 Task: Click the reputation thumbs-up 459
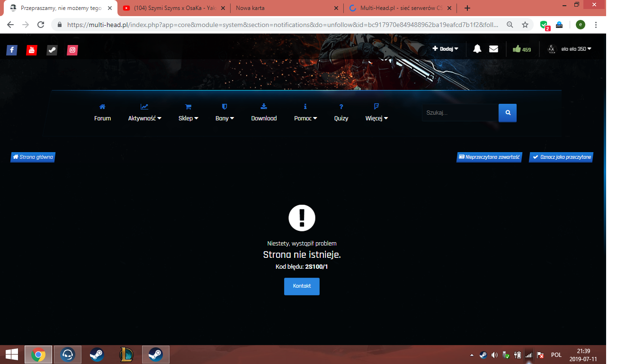pyautogui.click(x=522, y=49)
